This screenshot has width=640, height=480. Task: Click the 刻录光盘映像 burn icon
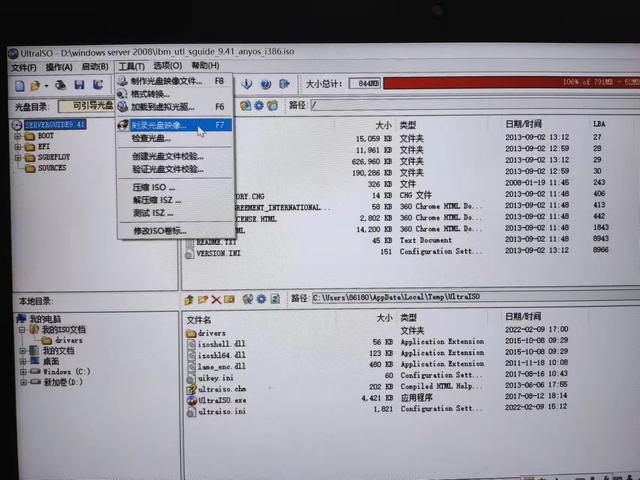coord(123,125)
